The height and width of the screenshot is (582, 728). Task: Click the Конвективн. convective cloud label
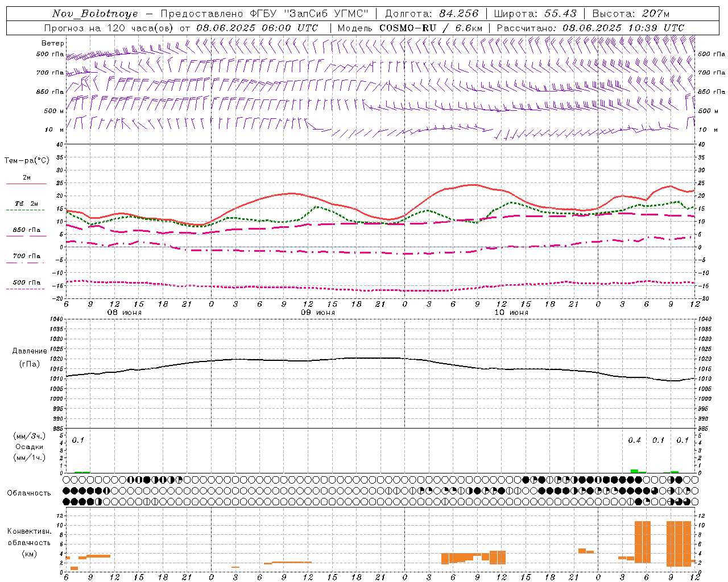point(30,531)
